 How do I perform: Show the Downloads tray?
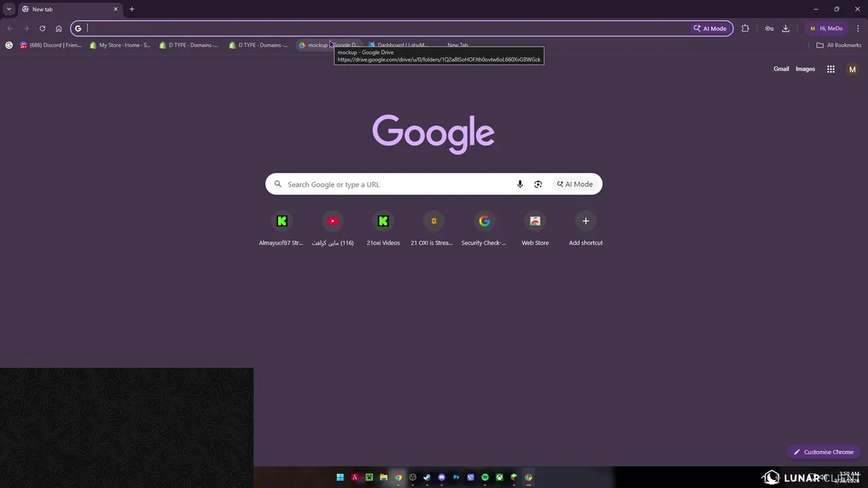coord(785,28)
